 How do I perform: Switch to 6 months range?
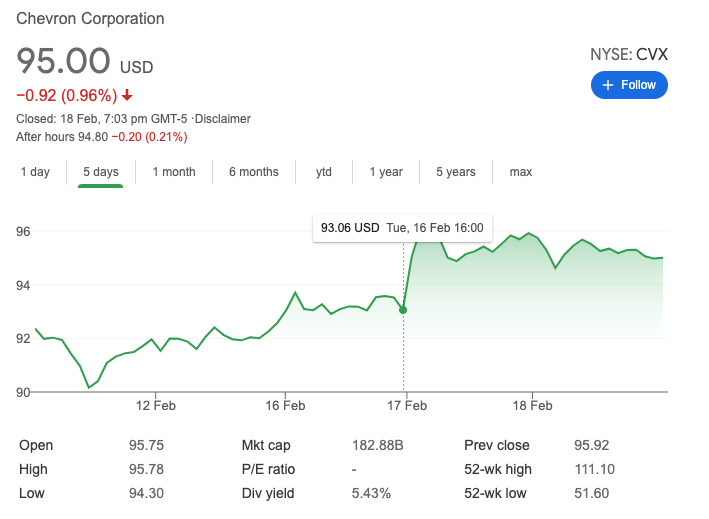(253, 172)
